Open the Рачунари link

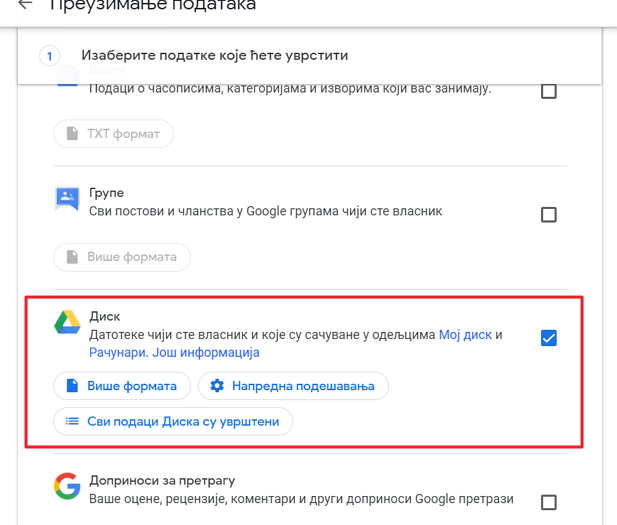[117, 352]
